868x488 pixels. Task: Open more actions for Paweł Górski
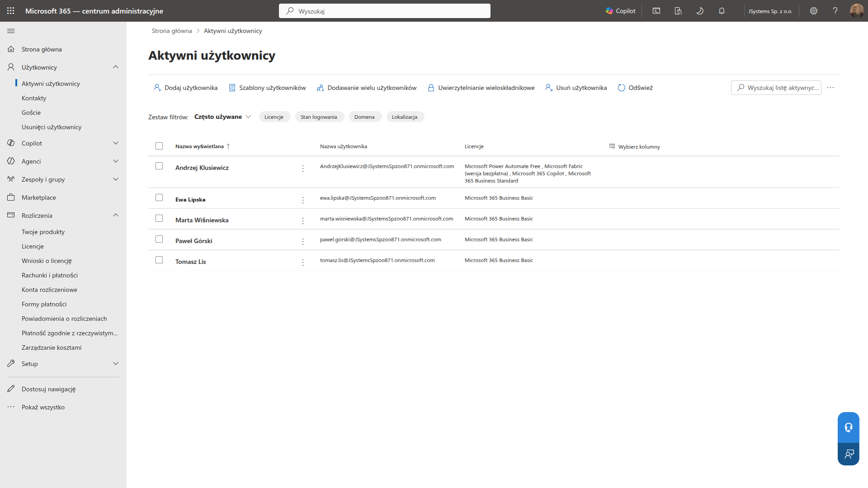pyautogui.click(x=303, y=242)
